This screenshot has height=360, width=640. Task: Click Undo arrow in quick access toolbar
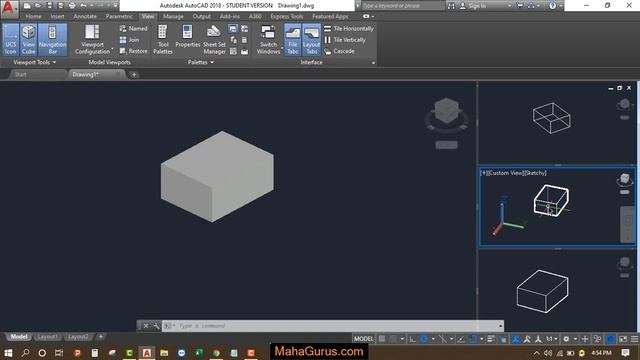pos(83,5)
